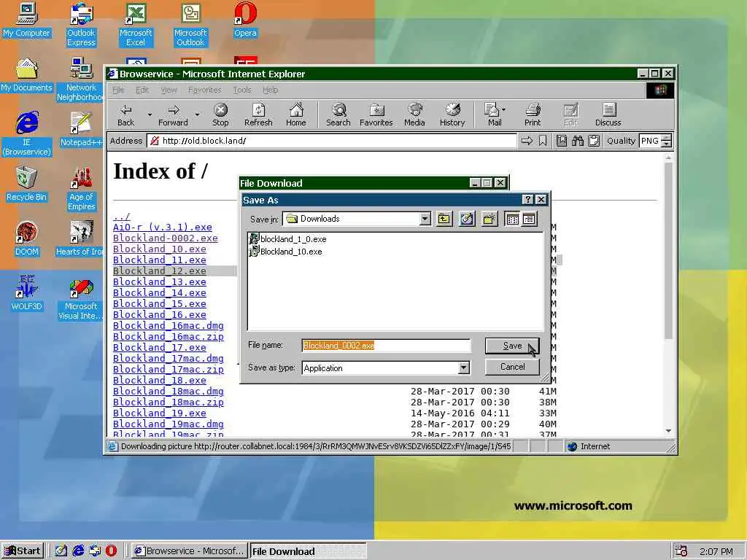Click the Cancel button in Save As

[x=512, y=367]
